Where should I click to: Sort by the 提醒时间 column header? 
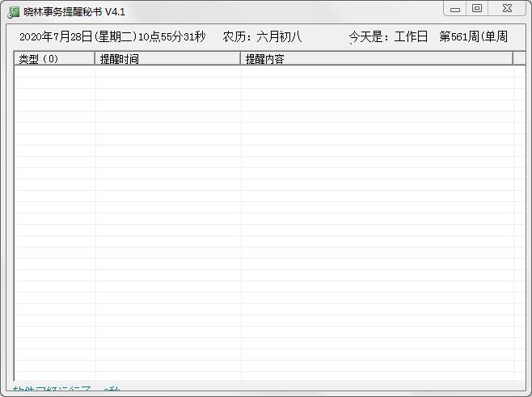pyautogui.click(x=167, y=59)
